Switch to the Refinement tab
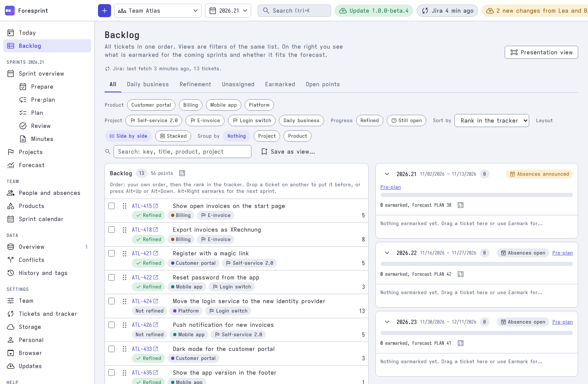 [x=196, y=84]
